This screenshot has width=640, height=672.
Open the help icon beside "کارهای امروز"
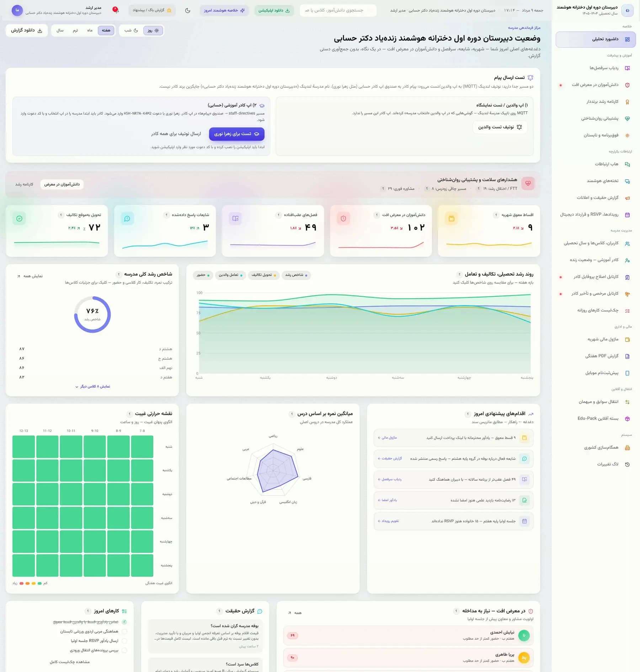(88, 611)
